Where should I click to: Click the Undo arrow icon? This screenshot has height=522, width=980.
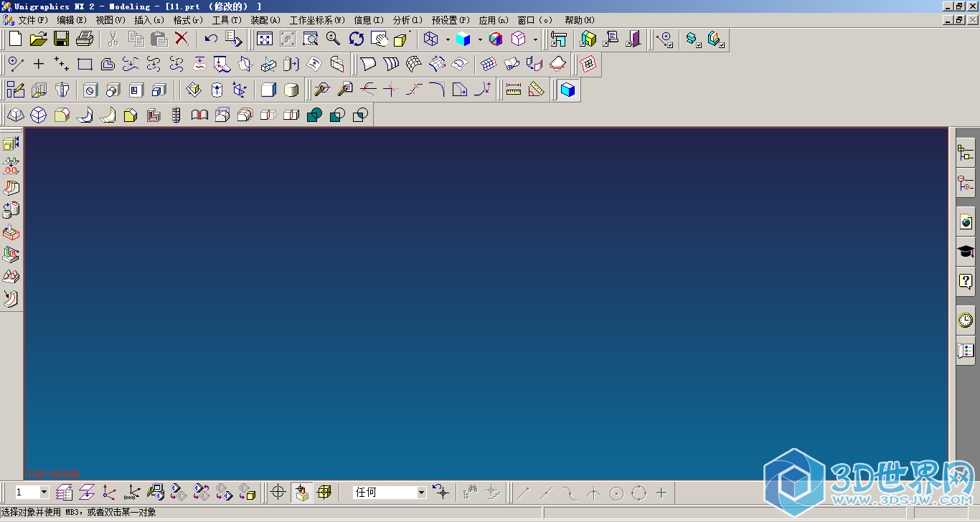[x=211, y=39]
